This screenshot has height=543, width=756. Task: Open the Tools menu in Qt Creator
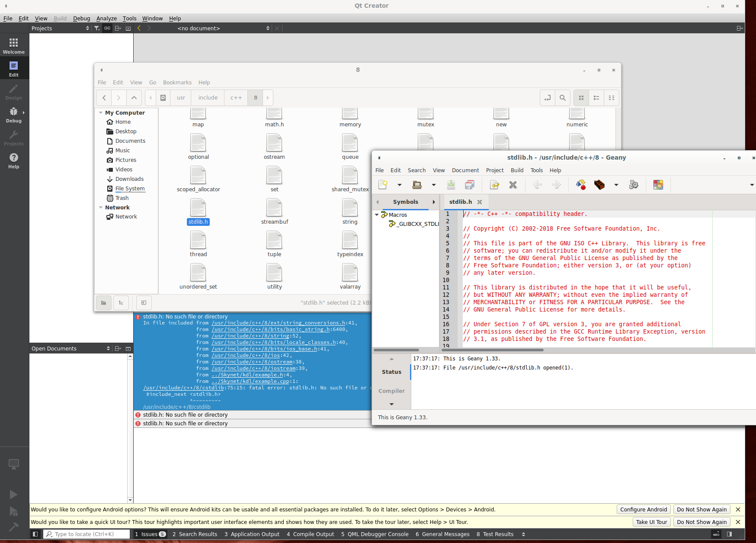click(129, 19)
